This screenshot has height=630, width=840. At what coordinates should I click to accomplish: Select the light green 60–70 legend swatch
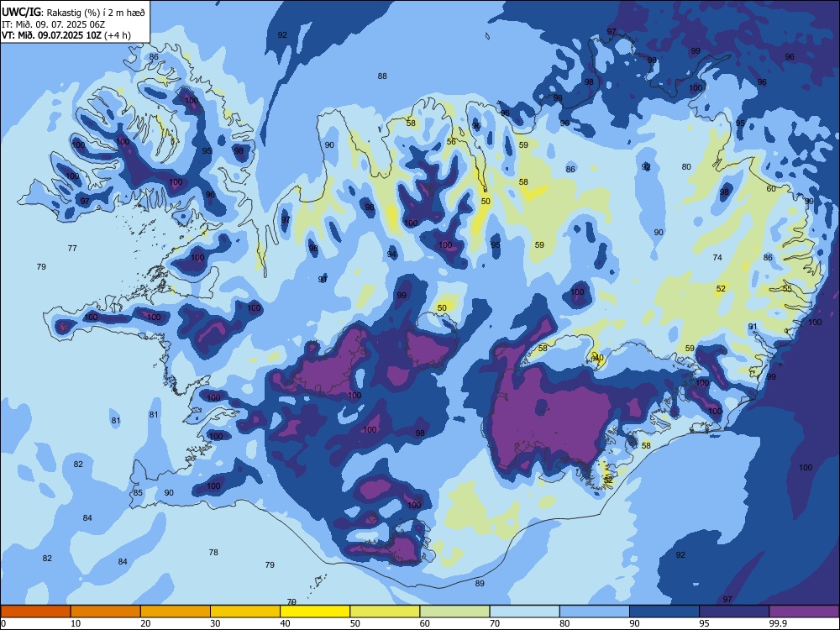454,612
